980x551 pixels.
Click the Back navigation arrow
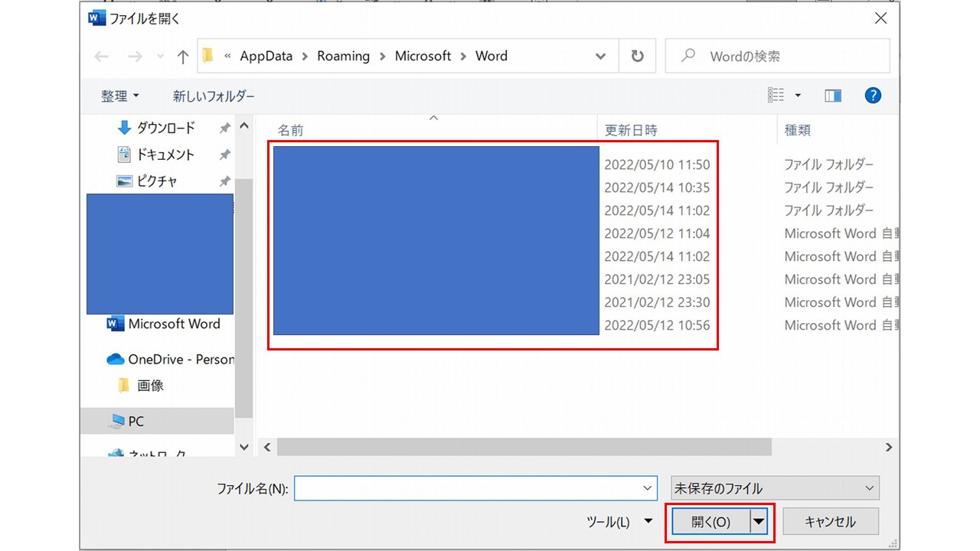(102, 57)
